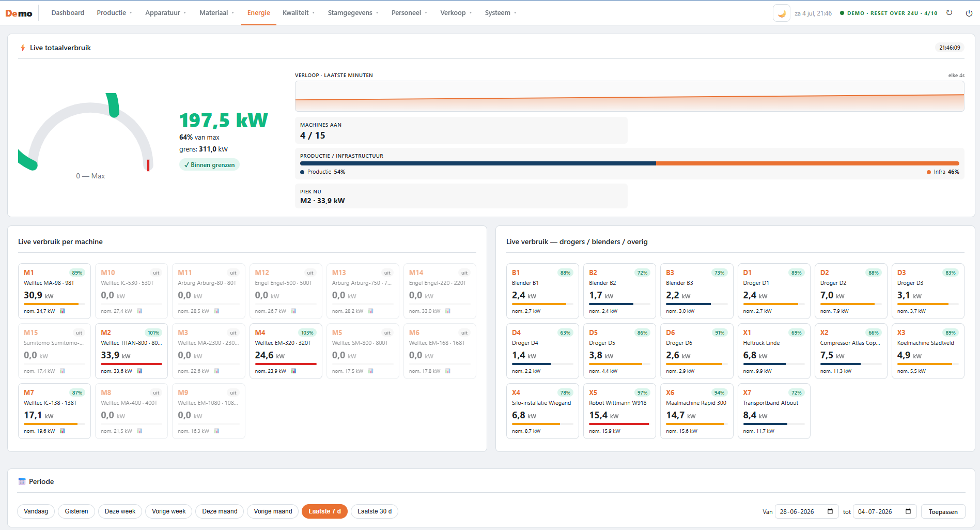Open the chart icon on M13 card

click(x=370, y=311)
